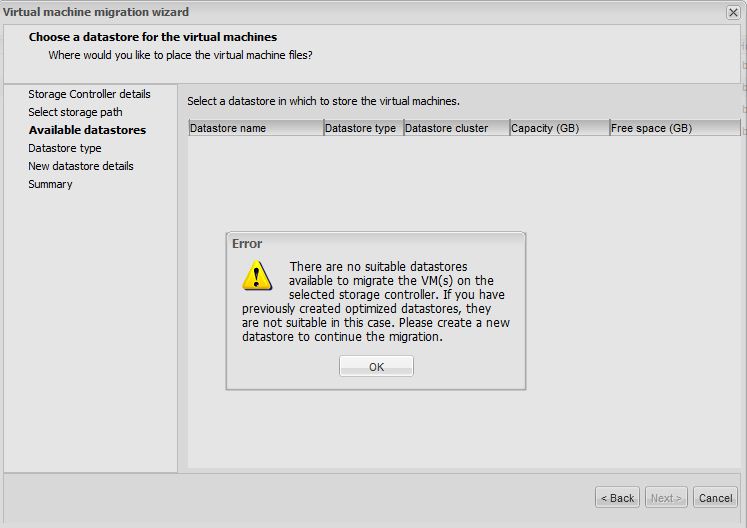Click the Capacity (GB) column header

tap(558, 128)
